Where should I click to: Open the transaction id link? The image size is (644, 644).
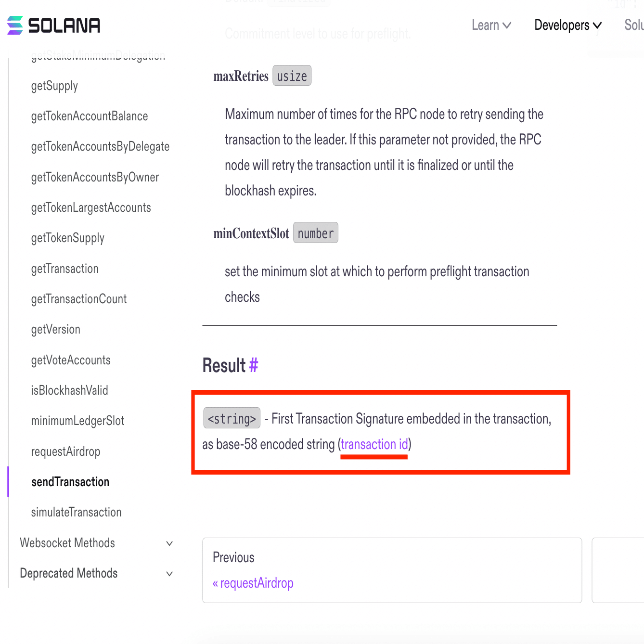pyautogui.click(x=374, y=444)
